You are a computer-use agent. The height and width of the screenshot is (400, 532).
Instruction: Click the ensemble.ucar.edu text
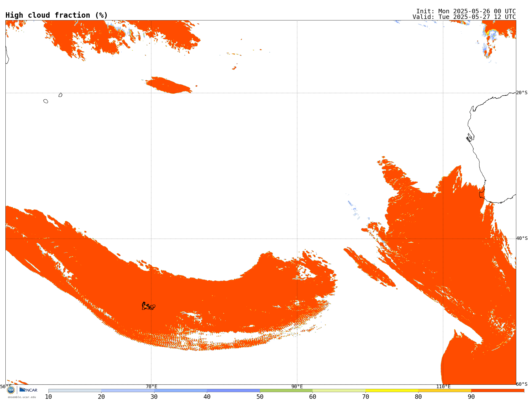coord(22,397)
